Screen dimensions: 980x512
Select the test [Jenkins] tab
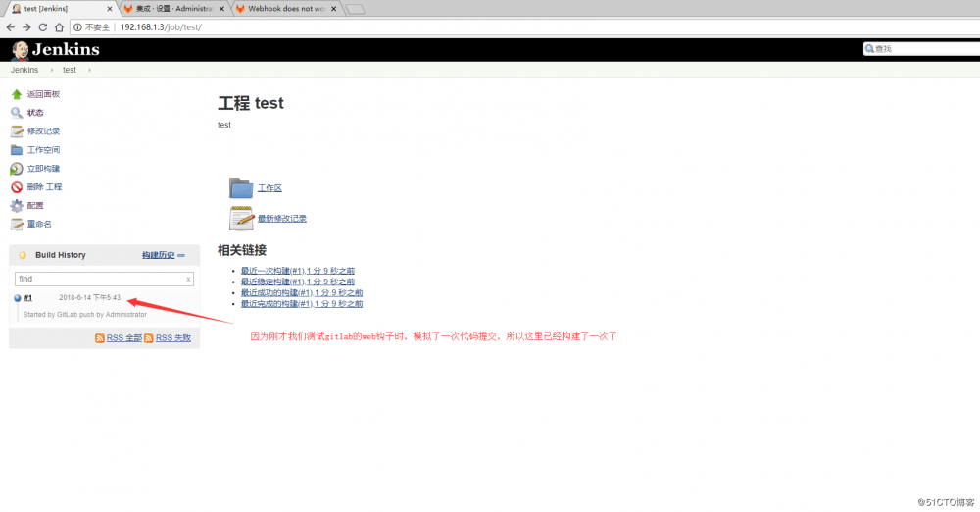tap(61, 9)
